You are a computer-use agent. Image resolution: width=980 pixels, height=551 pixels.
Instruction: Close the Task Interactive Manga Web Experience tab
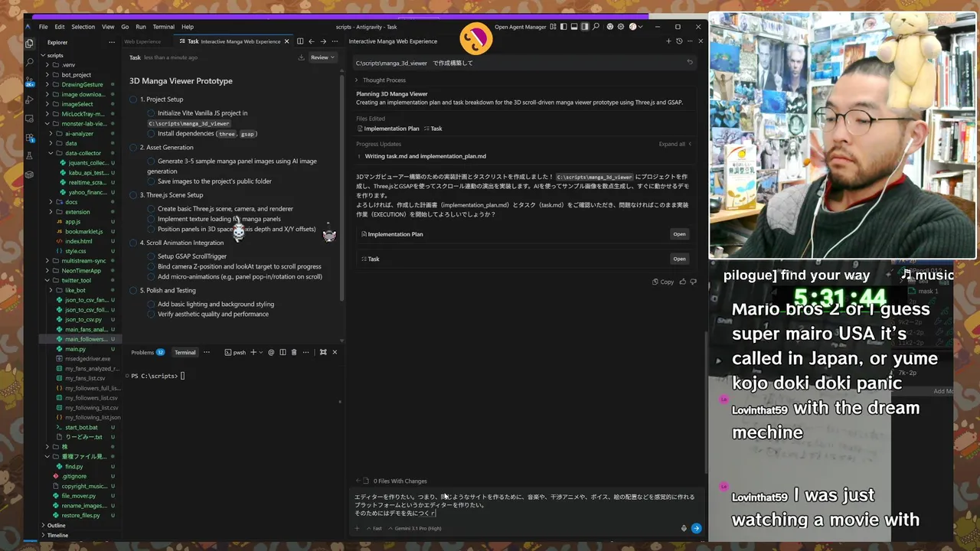287,41
